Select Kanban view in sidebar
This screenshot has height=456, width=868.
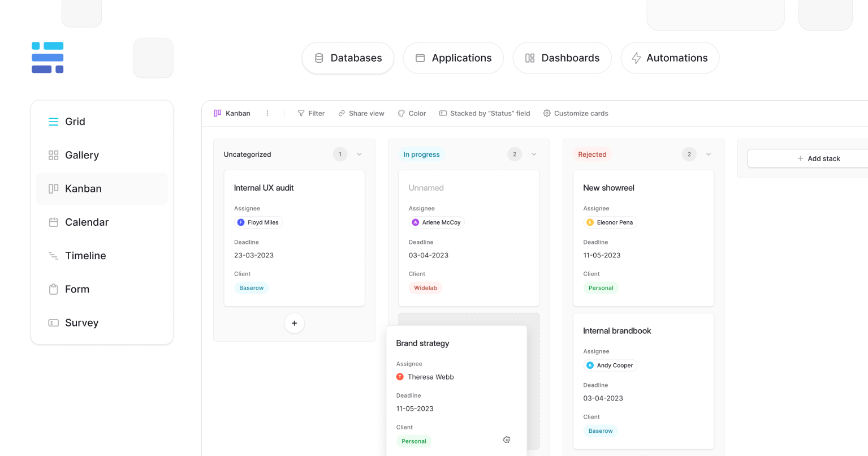click(102, 188)
